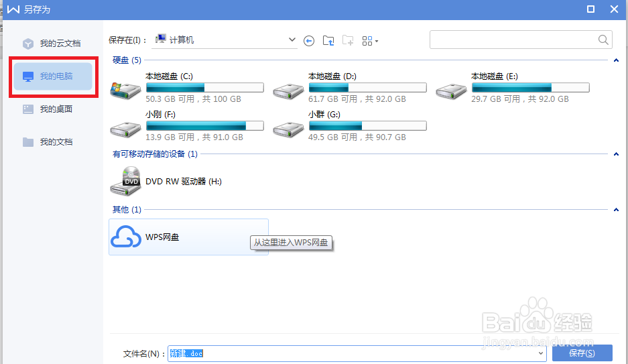Select the 小群 (G:) drive icon
Screen dimensions: 628x364
288,129
